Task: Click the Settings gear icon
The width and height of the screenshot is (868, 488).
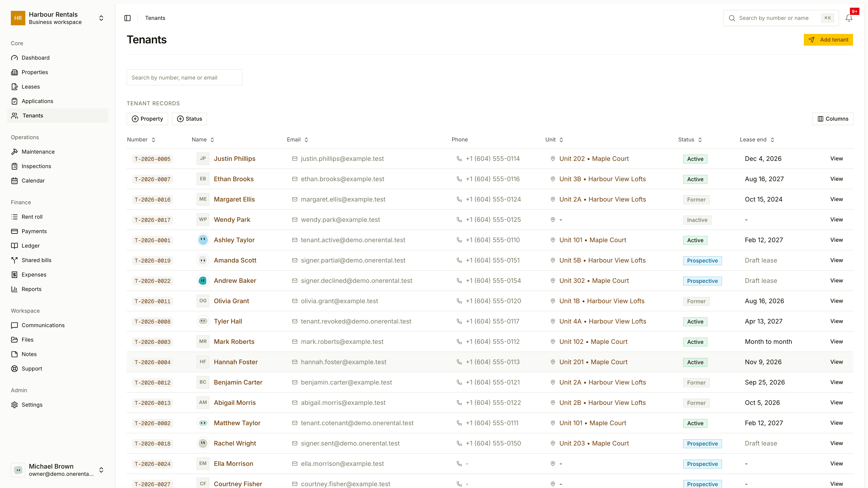Action: click(14, 405)
